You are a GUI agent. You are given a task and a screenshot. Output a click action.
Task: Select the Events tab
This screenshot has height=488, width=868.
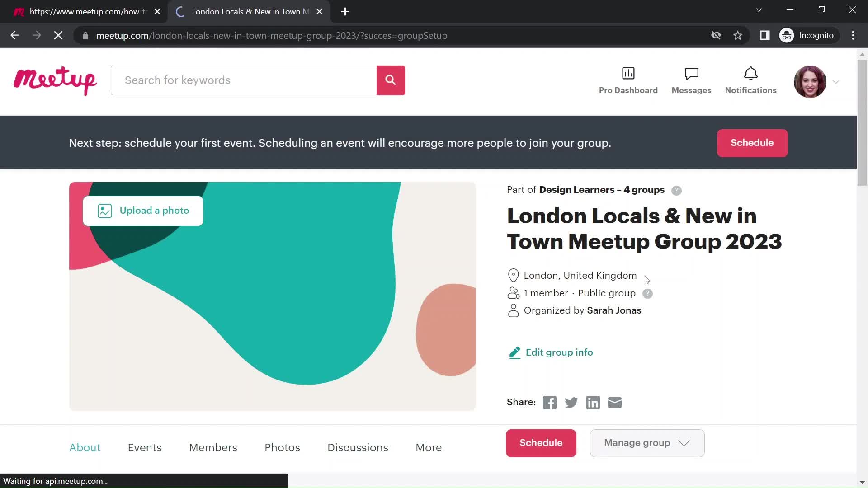click(x=145, y=447)
